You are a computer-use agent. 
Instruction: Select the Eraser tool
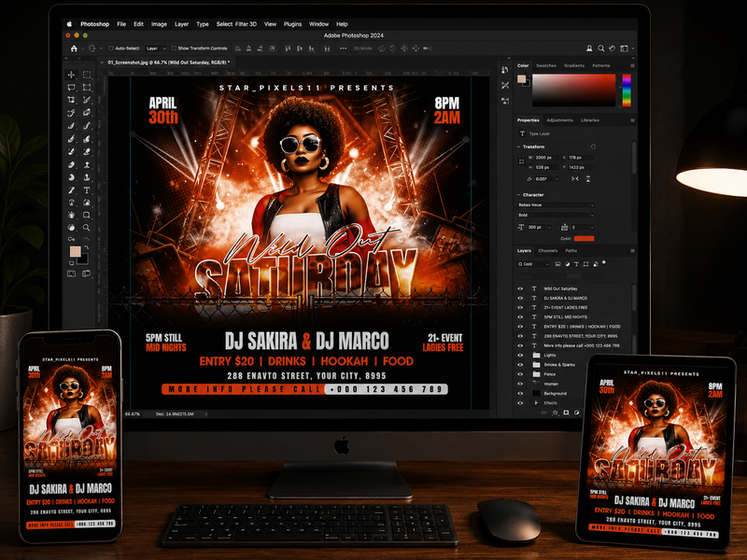72,165
